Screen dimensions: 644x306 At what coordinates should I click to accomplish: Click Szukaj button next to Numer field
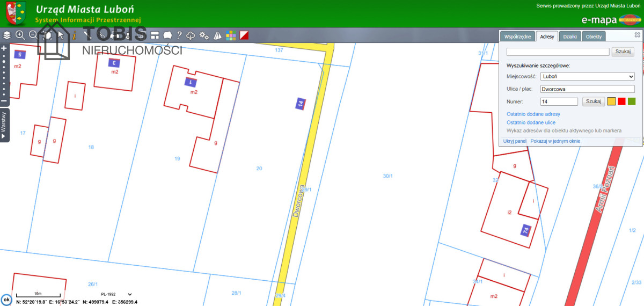pyautogui.click(x=593, y=101)
